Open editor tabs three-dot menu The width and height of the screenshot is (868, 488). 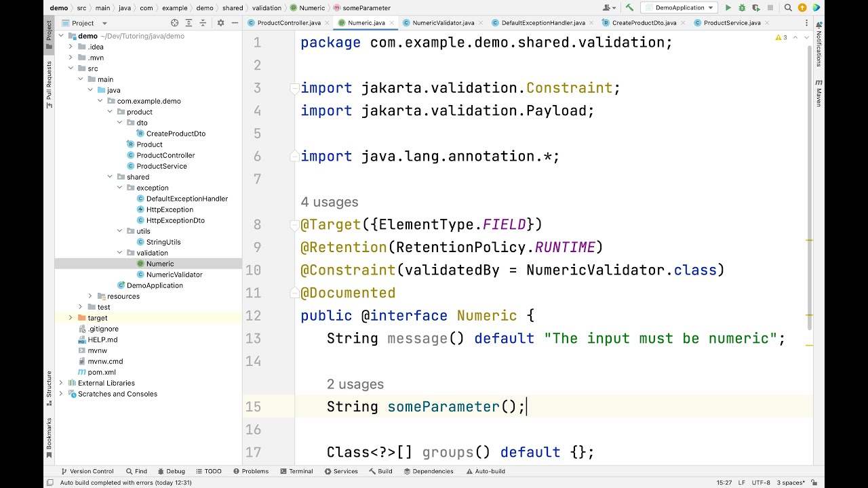[807, 23]
